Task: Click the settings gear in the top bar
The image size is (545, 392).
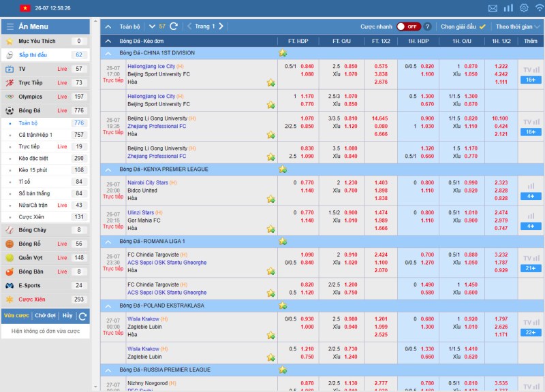Action: (524, 8)
